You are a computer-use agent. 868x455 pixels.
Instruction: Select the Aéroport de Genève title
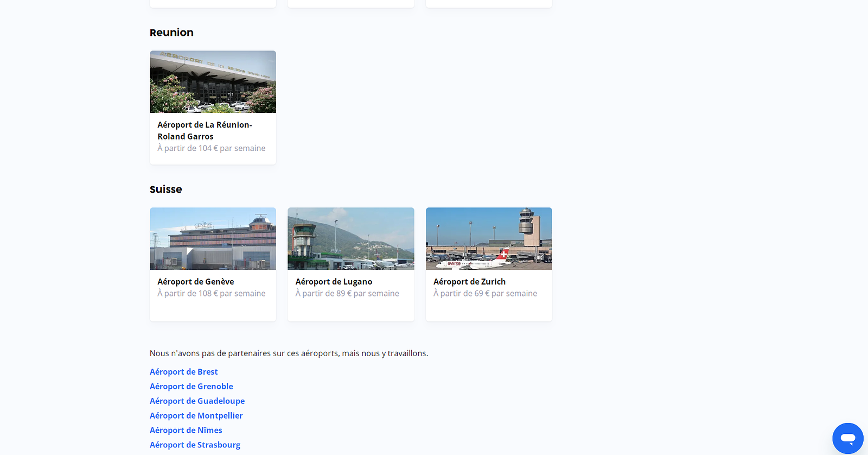(x=196, y=282)
